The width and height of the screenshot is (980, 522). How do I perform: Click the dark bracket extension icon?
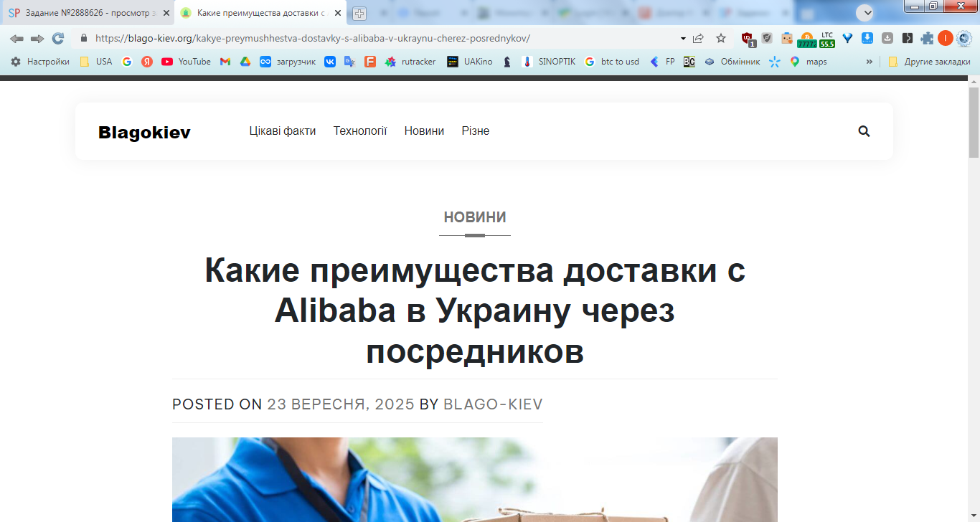[x=908, y=39]
